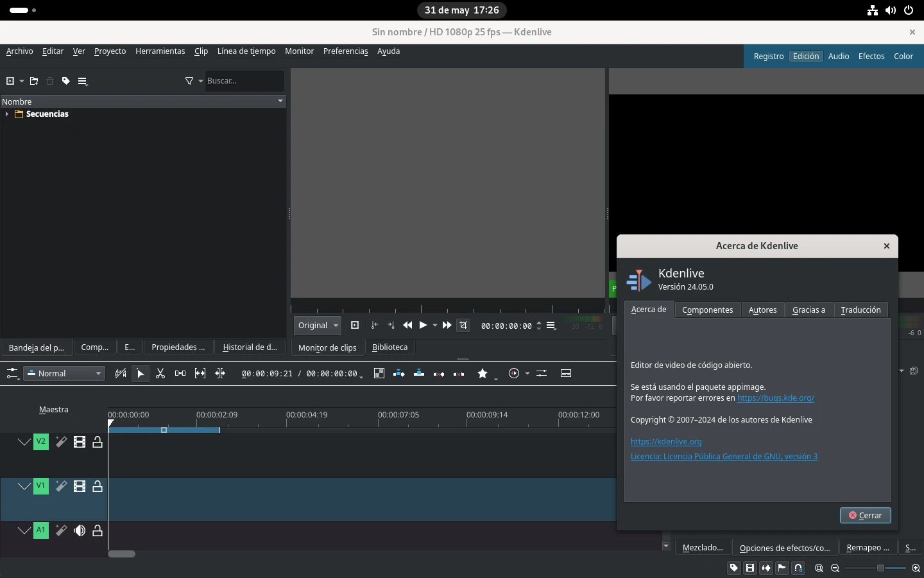Open the Original resolution dropdown
The height and width of the screenshot is (578, 924).
click(318, 325)
